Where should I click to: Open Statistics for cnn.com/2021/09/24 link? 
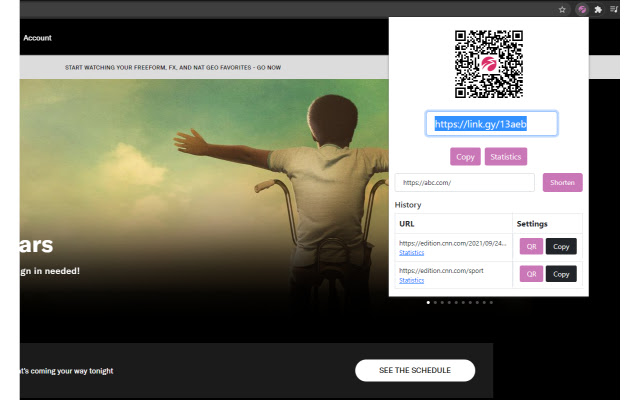[411, 253]
